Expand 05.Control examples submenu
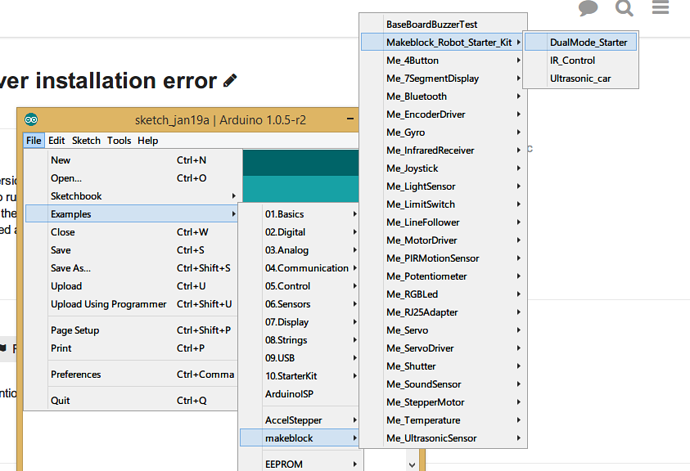Viewport: 690px width, 471px height. (299, 286)
